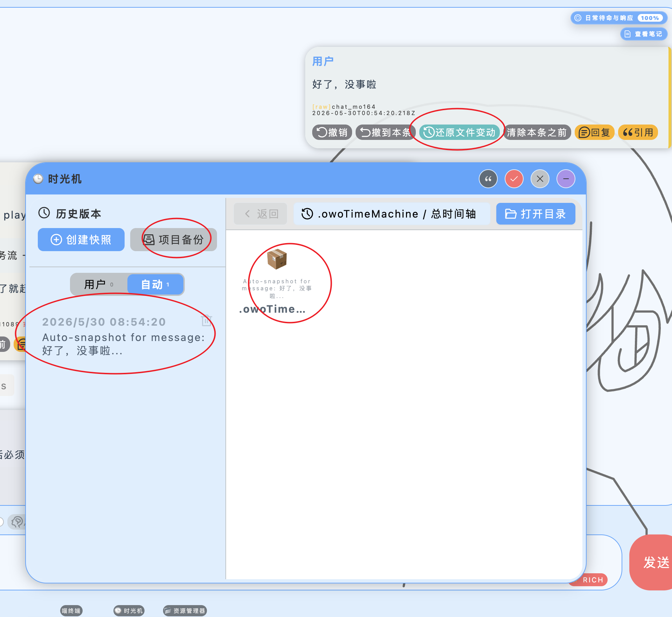Open 资源管理器 from bottom dock
The height and width of the screenshot is (617, 672).
(185, 610)
